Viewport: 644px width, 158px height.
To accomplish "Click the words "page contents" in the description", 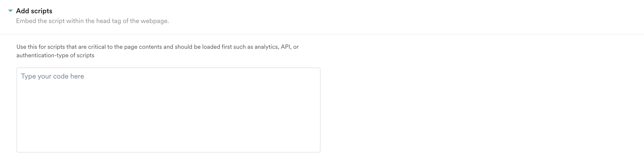I will (143, 47).
